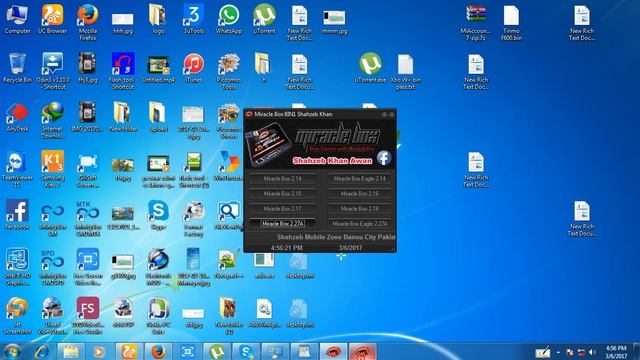Select the uTorrent shortcut in top row
The height and width of the screenshot is (360, 640).
(264, 19)
